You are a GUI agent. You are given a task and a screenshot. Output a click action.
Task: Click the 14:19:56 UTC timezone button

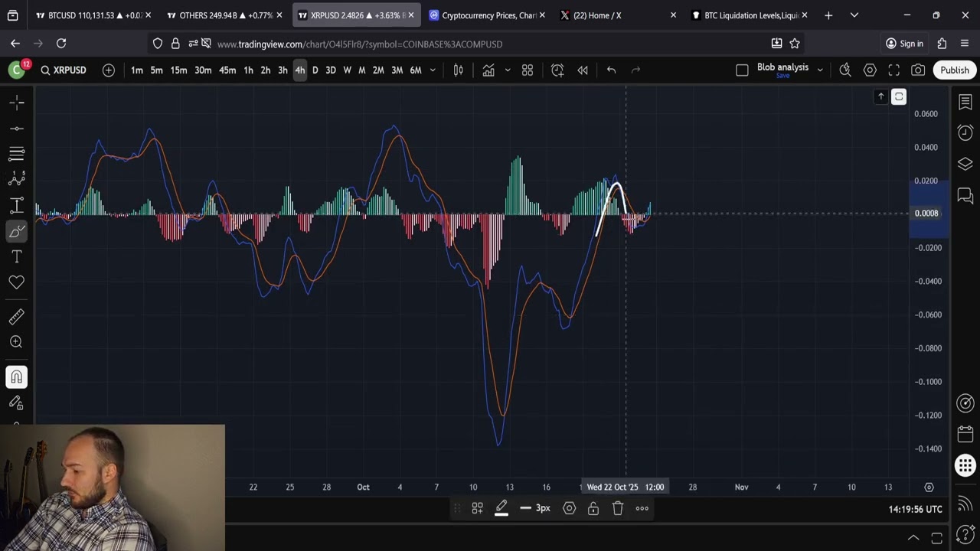point(915,509)
